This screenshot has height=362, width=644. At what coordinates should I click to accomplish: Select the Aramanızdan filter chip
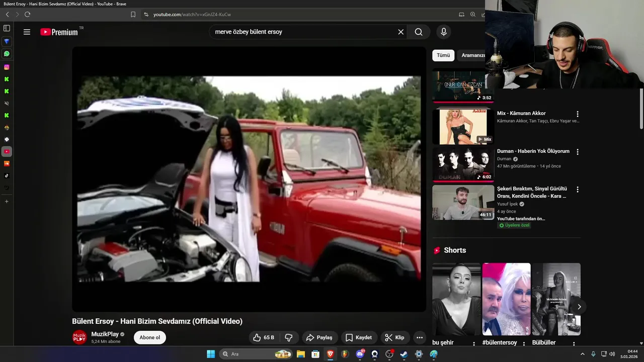click(472, 55)
